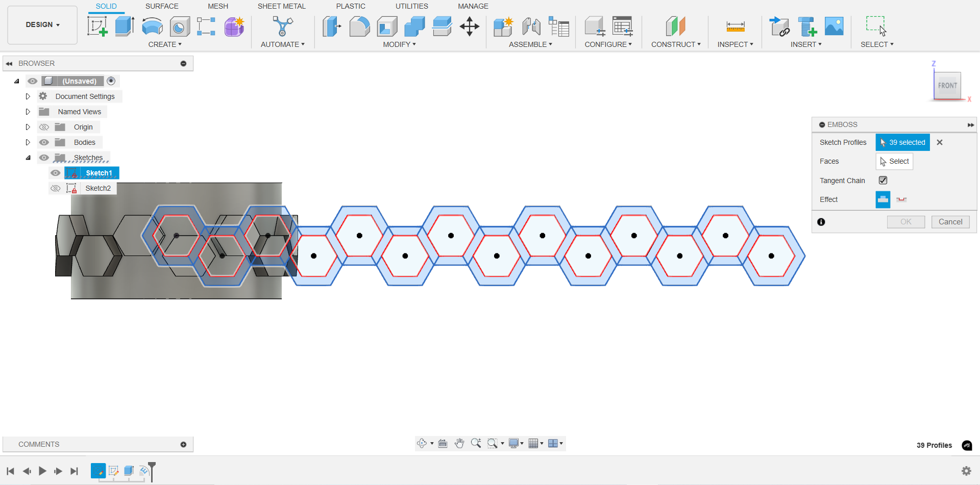The height and width of the screenshot is (485, 980).
Task: Hide the Bodies folder
Action: (x=44, y=142)
